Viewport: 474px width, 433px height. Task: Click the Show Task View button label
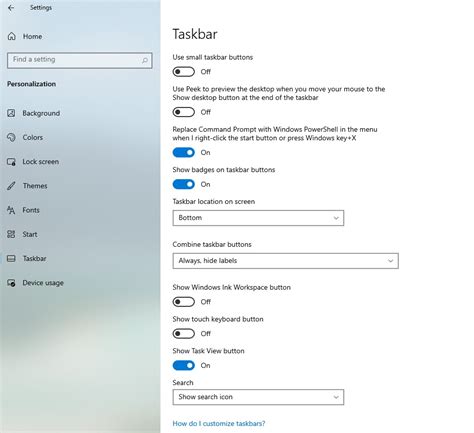point(208,351)
